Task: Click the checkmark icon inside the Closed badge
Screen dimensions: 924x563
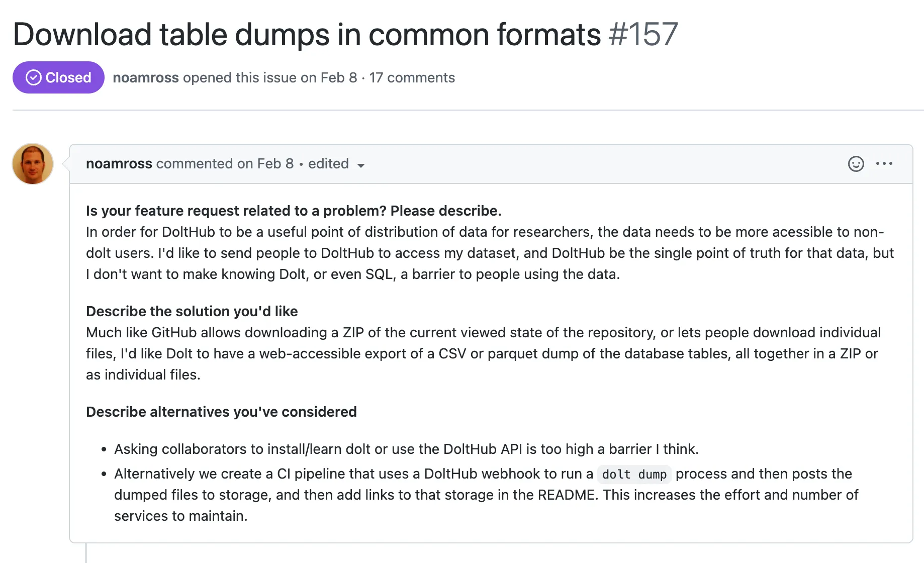Action: click(33, 77)
